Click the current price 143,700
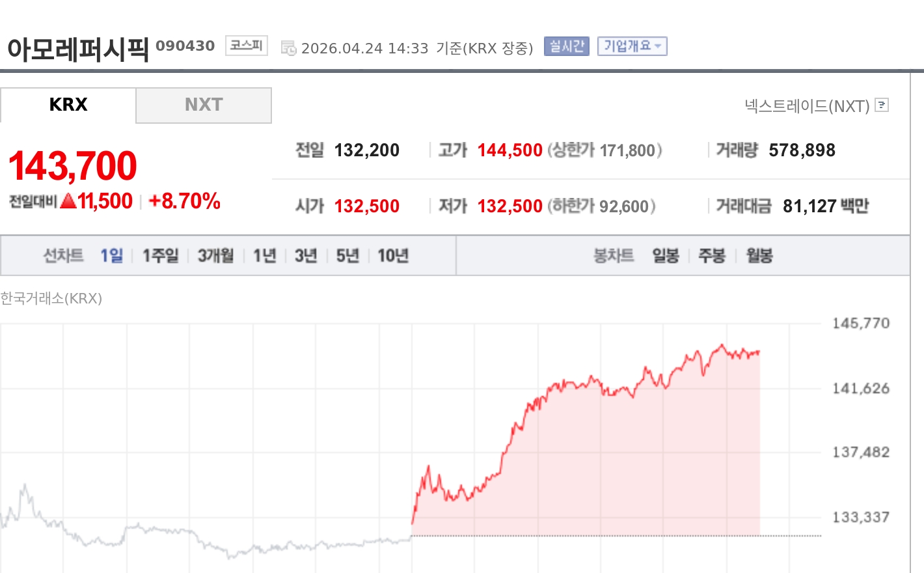The width and height of the screenshot is (924, 573). click(x=72, y=165)
